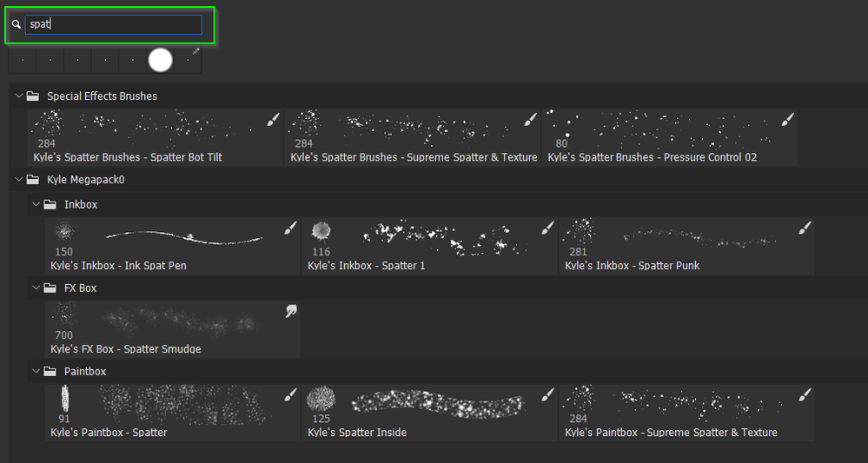Click the smudge tool icon on Spatter Smudge
This screenshot has height=463, width=868.
291,312
